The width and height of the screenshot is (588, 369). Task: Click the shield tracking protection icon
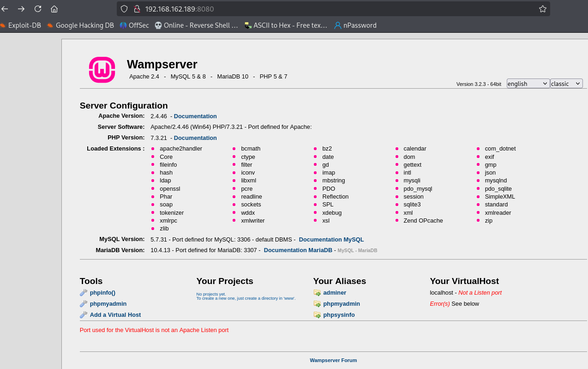(124, 9)
